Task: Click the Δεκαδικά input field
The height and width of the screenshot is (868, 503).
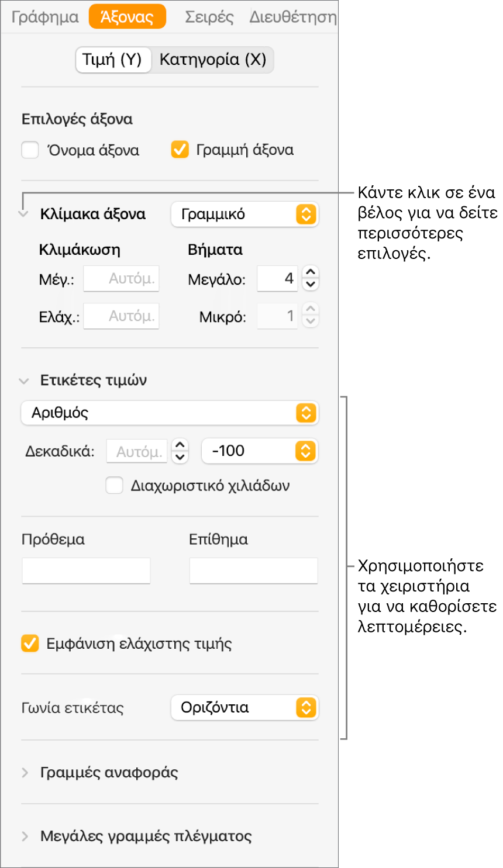Action: pos(137,451)
